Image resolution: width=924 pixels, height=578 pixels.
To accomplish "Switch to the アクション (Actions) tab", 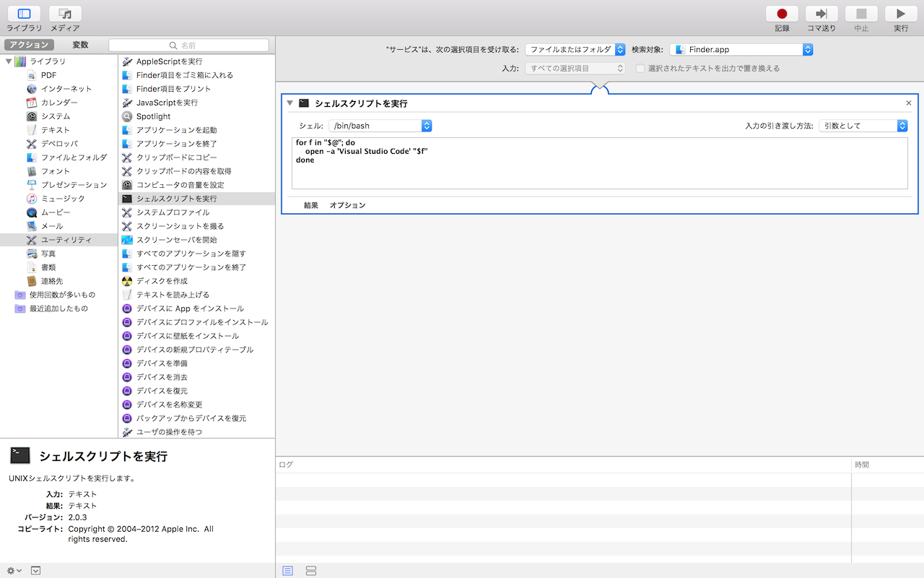I will pyautogui.click(x=30, y=45).
